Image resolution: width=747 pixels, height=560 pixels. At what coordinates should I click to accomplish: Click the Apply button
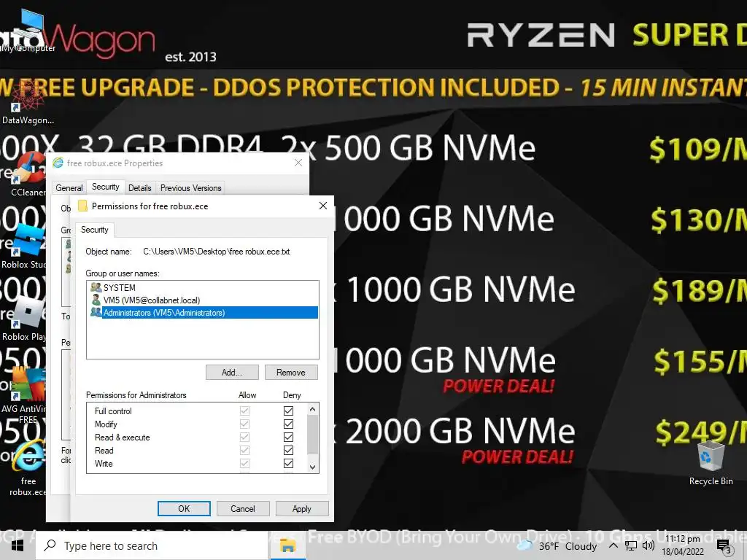301,508
